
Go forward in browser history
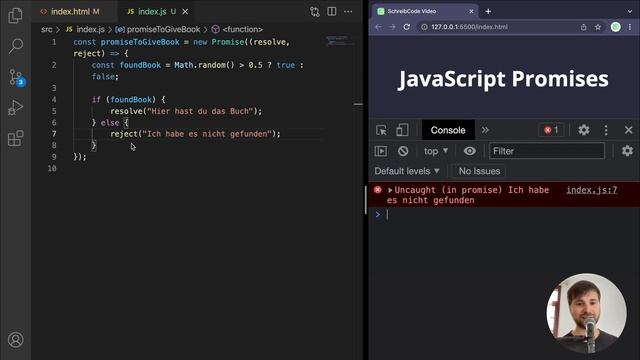392,27
